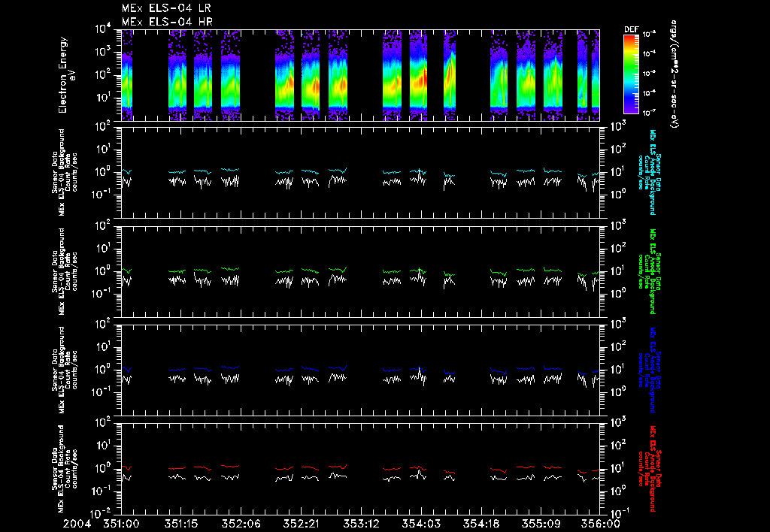
Task: Click the first red trace segment in bottom panel
Action: click(126, 468)
